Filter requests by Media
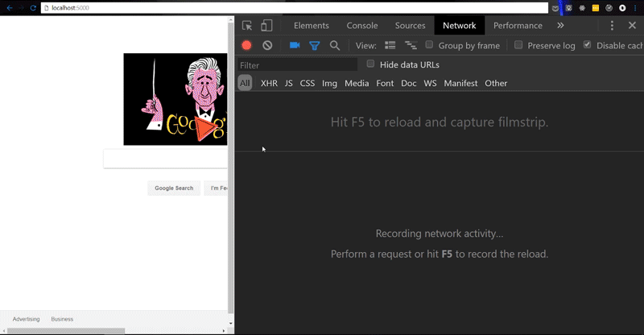 357,83
